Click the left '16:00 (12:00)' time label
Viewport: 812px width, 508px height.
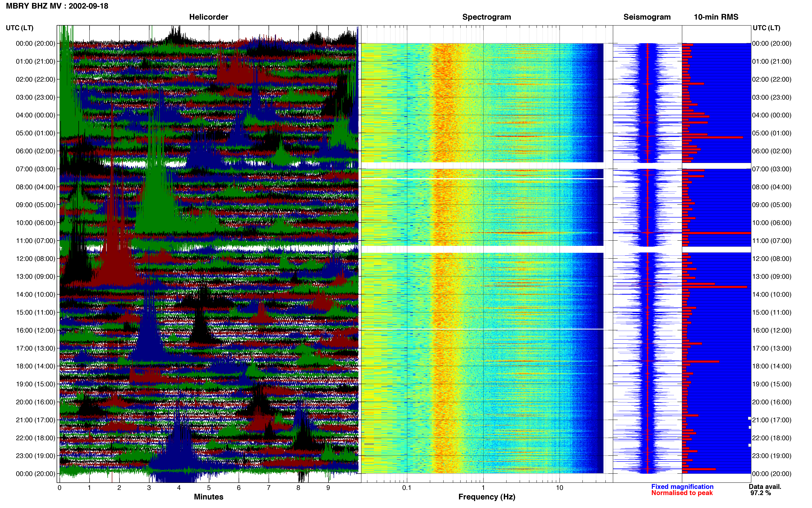pyautogui.click(x=36, y=330)
